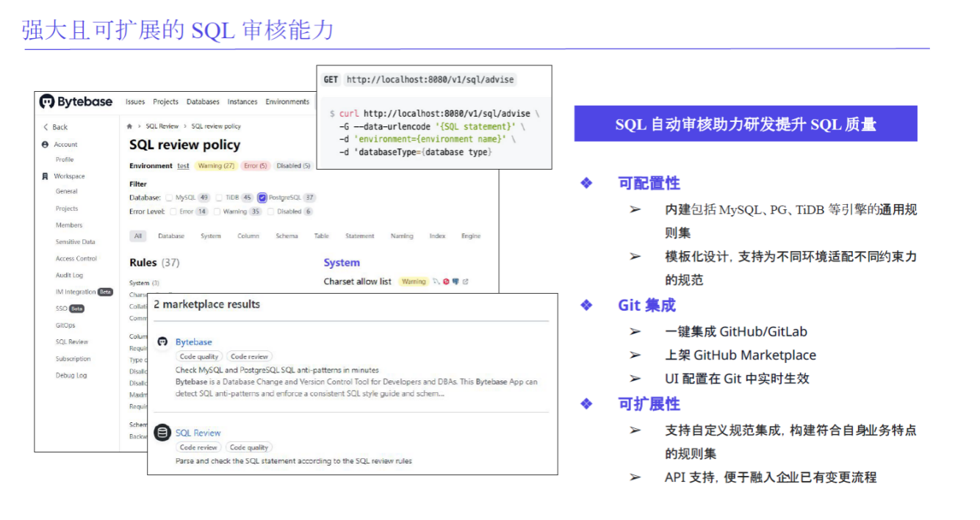
Task: Select the All rule category tab
Action: [138, 236]
